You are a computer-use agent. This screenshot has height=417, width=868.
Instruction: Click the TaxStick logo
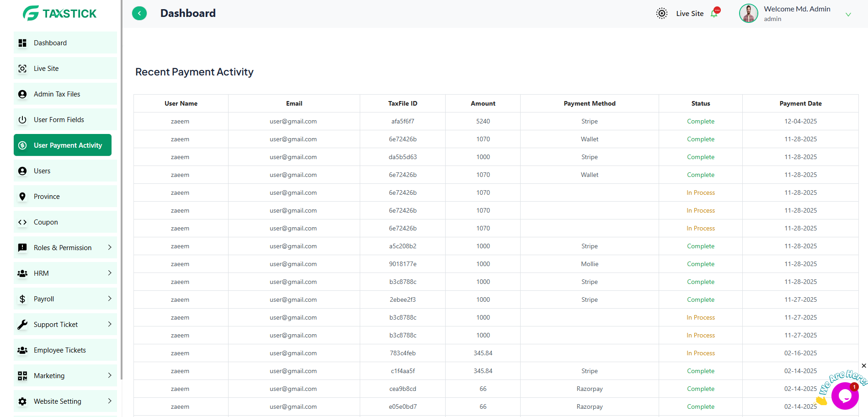[x=60, y=13]
